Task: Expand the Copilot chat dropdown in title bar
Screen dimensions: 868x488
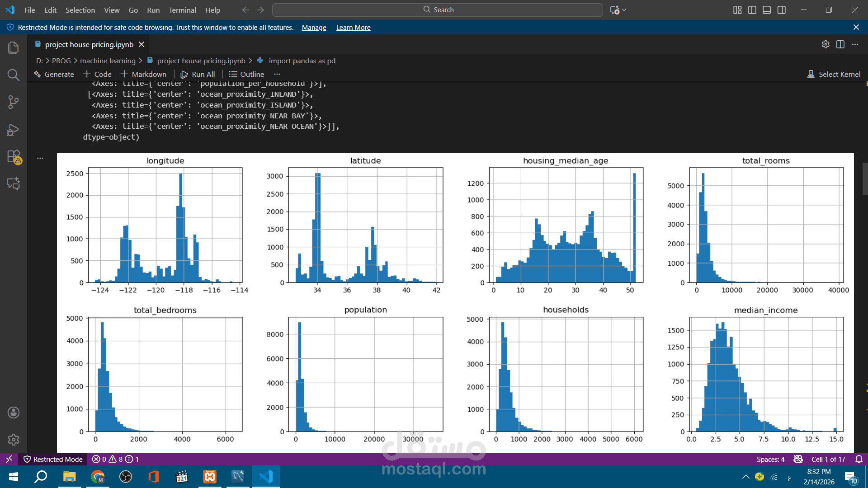Action: point(624,10)
